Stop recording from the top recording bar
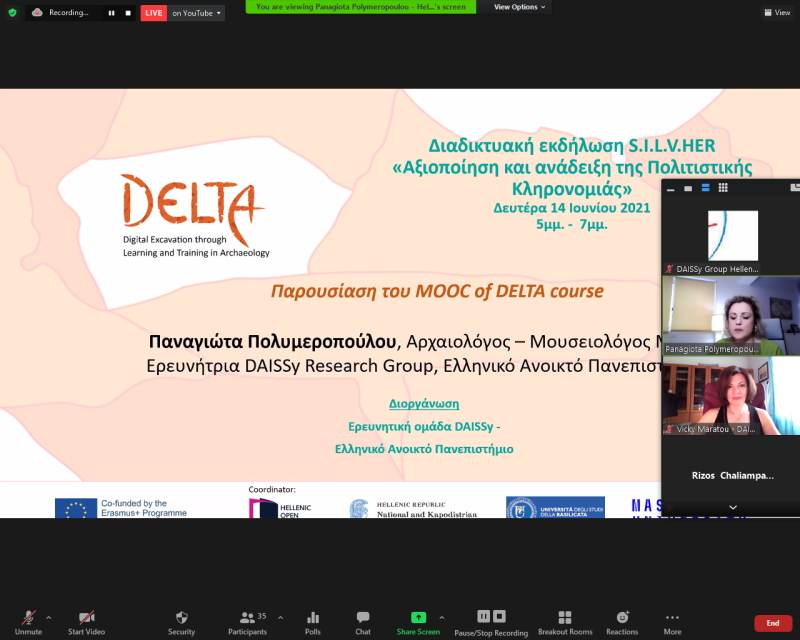The width and height of the screenshot is (800, 640). click(x=128, y=13)
